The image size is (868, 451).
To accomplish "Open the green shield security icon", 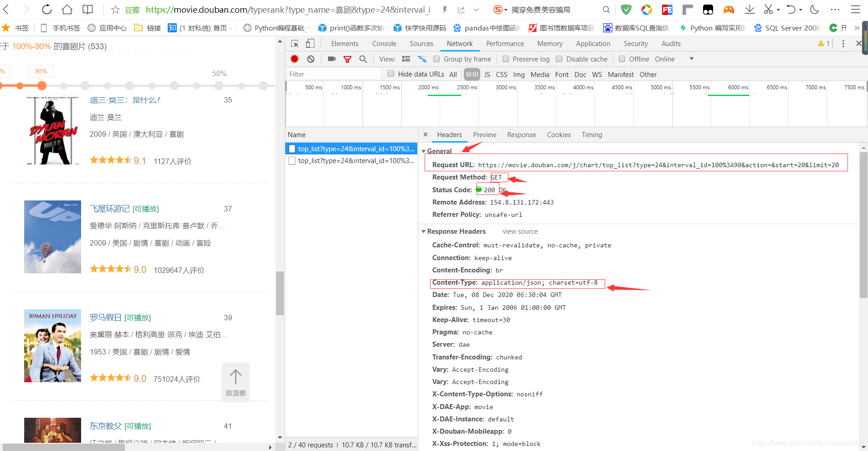I will point(626,10).
